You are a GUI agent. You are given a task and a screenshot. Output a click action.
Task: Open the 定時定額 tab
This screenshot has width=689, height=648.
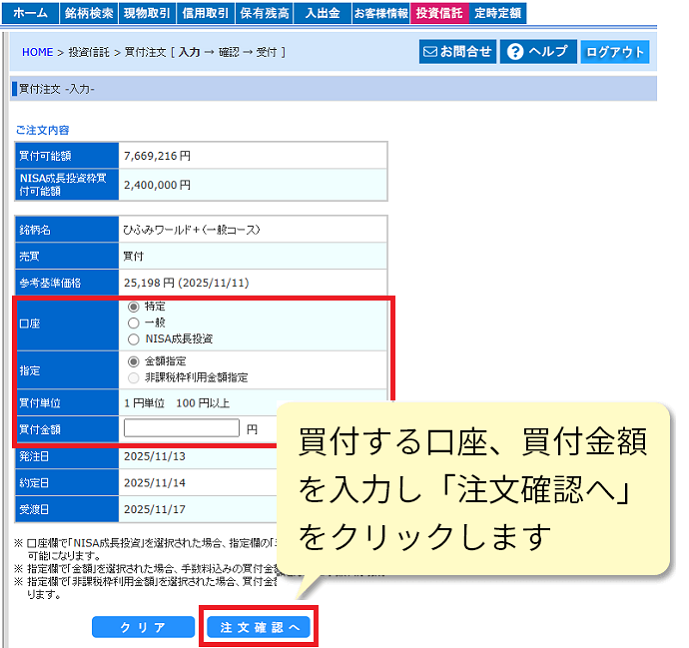pos(497,13)
